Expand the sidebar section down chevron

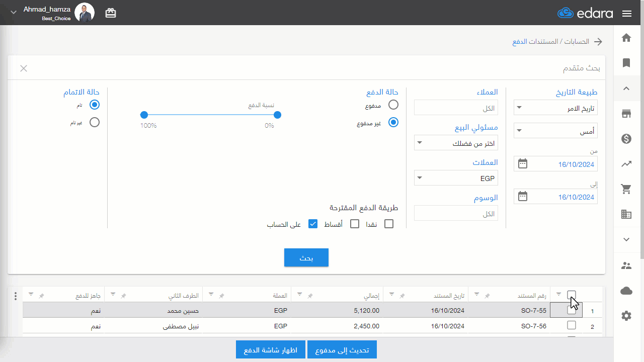click(626, 239)
